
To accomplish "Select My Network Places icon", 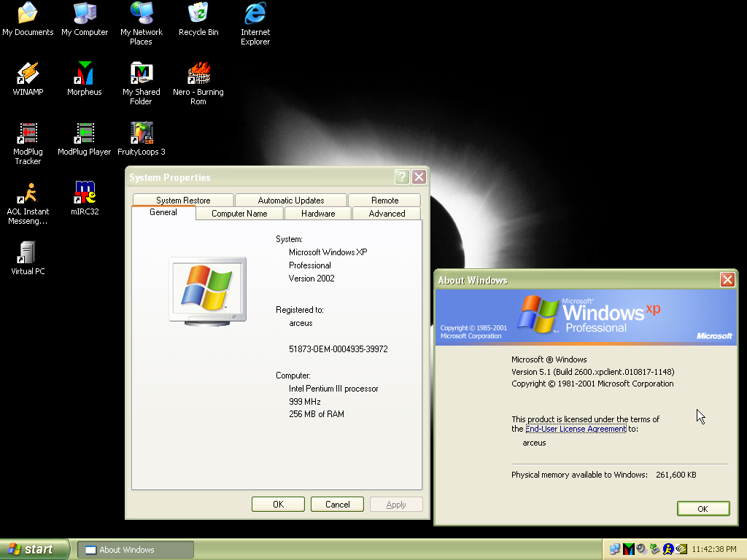I will (x=142, y=24).
